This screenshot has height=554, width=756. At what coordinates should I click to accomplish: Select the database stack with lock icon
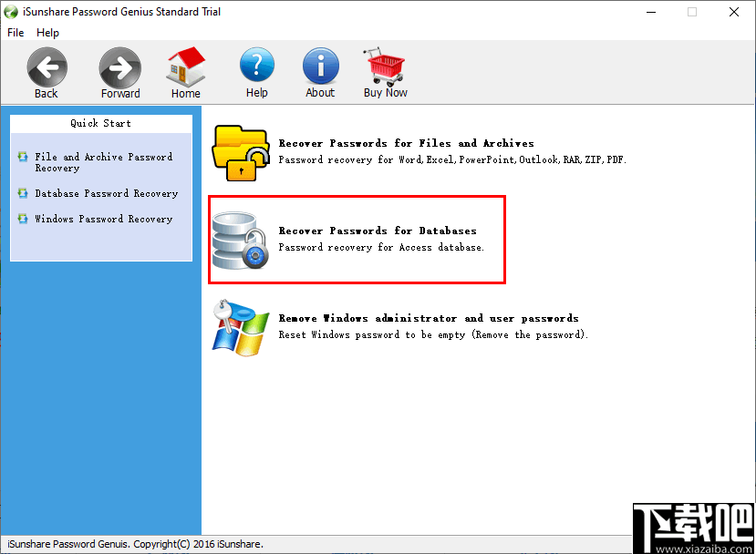[x=240, y=239]
